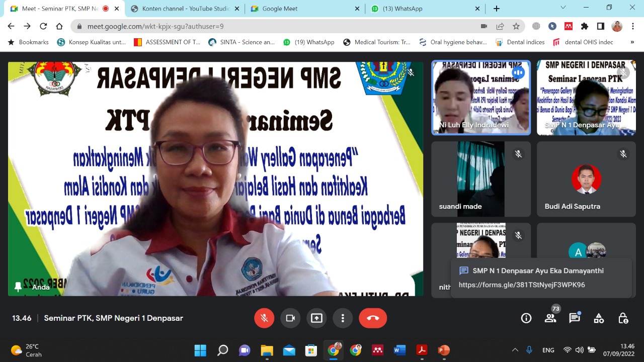Reload the Meet page
The width and height of the screenshot is (644, 362).
click(x=43, y=26)
